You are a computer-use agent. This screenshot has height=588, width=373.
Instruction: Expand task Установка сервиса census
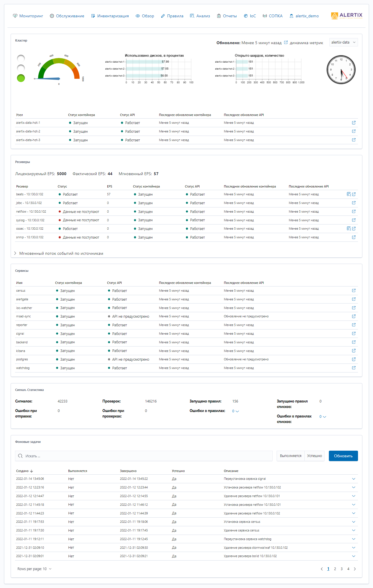tap(354, 522)
